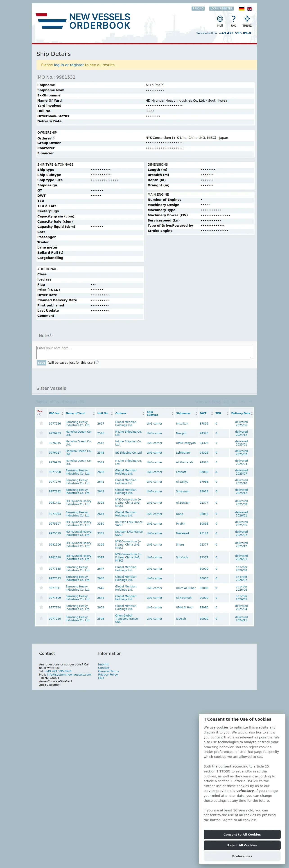Open the footer FAQ link
The height and width of the screenshot is (868, 289).
point(101,678)
